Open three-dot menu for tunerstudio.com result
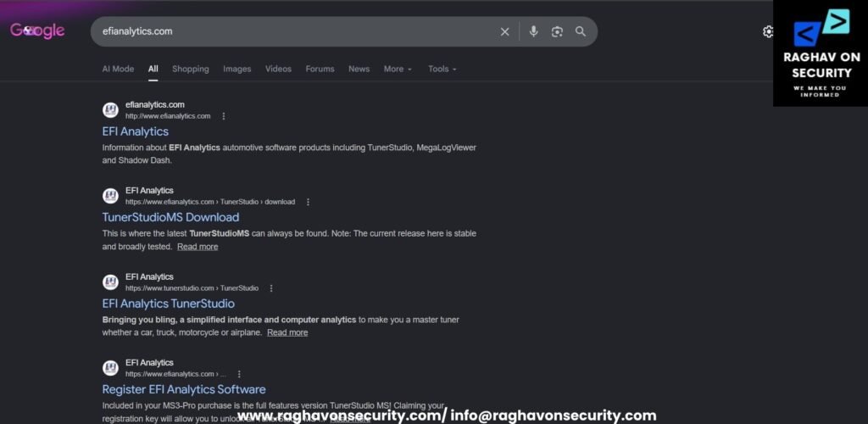Image resolution: width=868 pixels, height=424 pixels. [271, 288]
